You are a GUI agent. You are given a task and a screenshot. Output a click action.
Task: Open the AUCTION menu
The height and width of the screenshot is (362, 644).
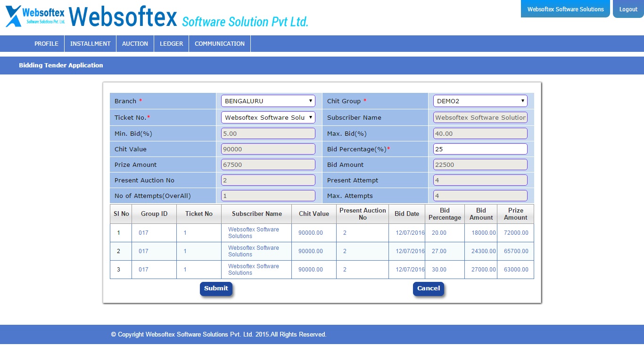[135, 43]
